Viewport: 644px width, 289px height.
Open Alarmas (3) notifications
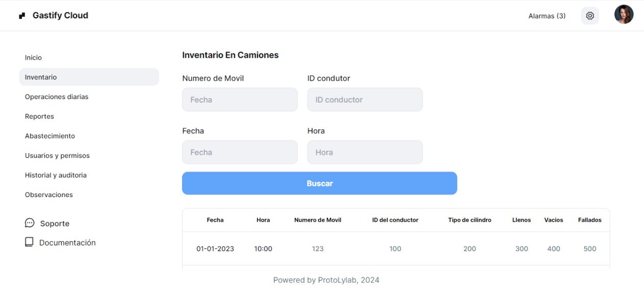click(547, 16)
